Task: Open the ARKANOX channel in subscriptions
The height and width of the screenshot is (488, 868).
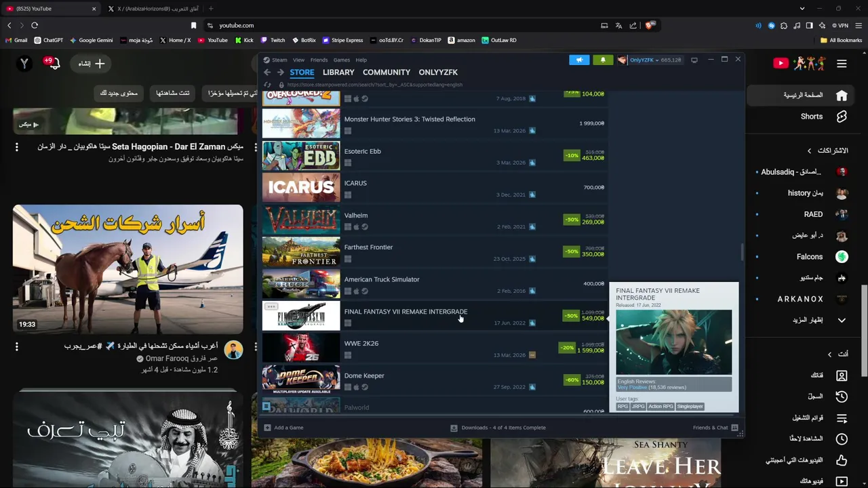Action: coord(801,299)
